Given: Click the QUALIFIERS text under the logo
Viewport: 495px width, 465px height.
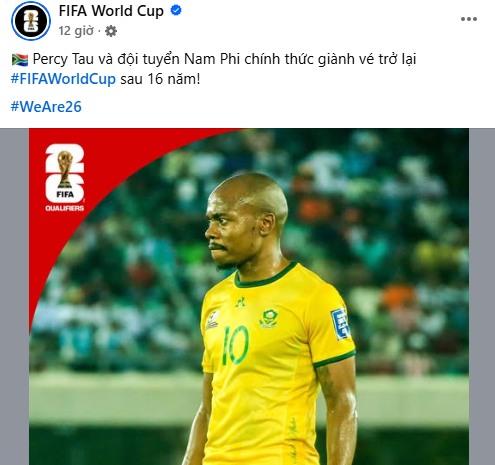Looking at the screenshot, I should coord(65,208).
